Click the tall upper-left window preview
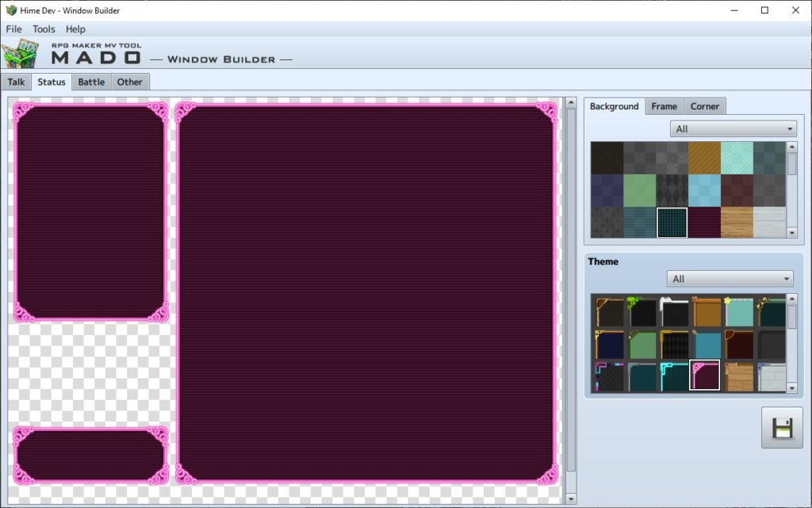 coord(91,212)
